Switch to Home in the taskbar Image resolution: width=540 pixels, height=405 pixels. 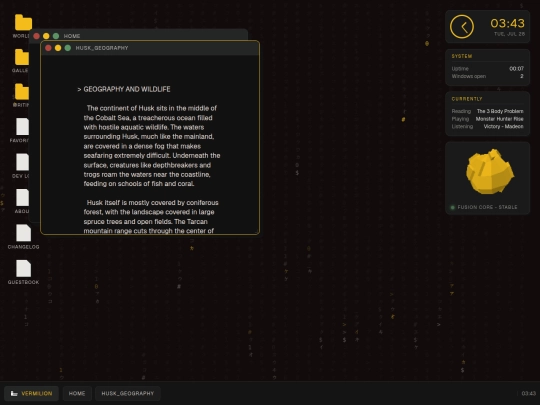pyautogui.click(x=77, y=393)
